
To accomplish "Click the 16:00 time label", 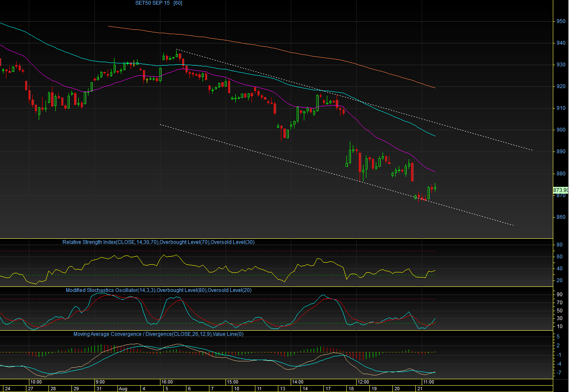I will point(166,382).
